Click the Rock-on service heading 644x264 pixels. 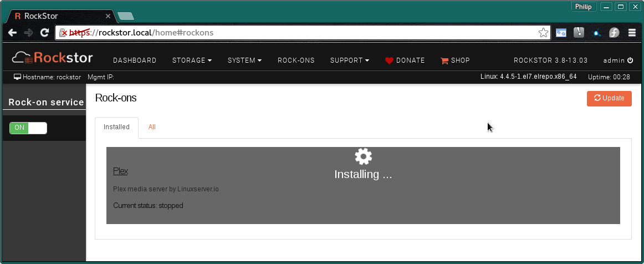(46, 103)
